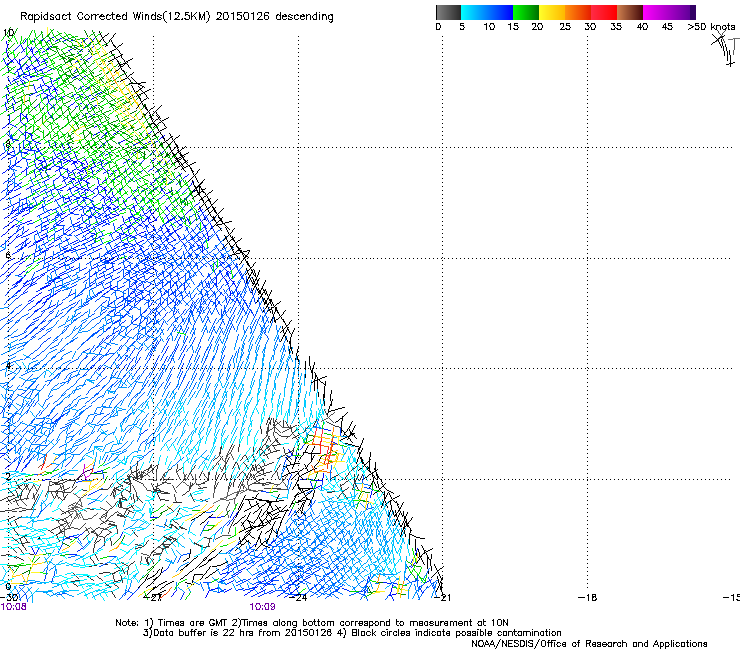Click the yellow 20–25 knots color segment
The image size is (740, 650).
[x=552, y=12]
